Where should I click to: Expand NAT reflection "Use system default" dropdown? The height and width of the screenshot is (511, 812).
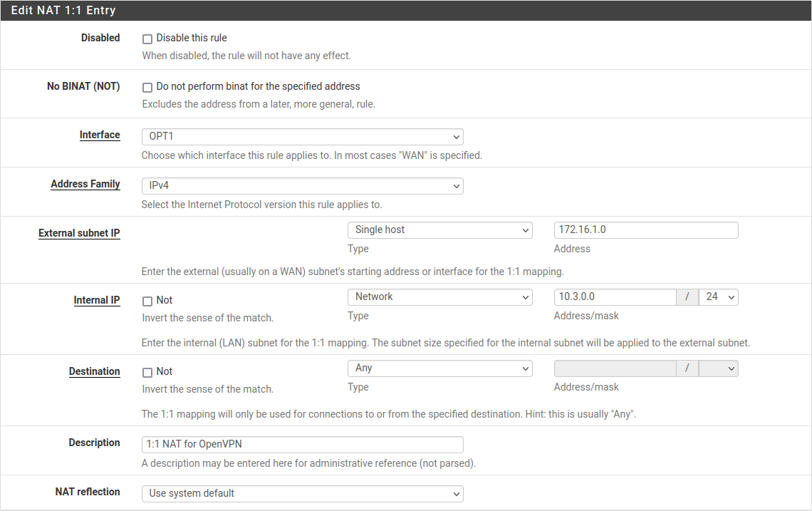pyautogui.click(x=302, y=494)
